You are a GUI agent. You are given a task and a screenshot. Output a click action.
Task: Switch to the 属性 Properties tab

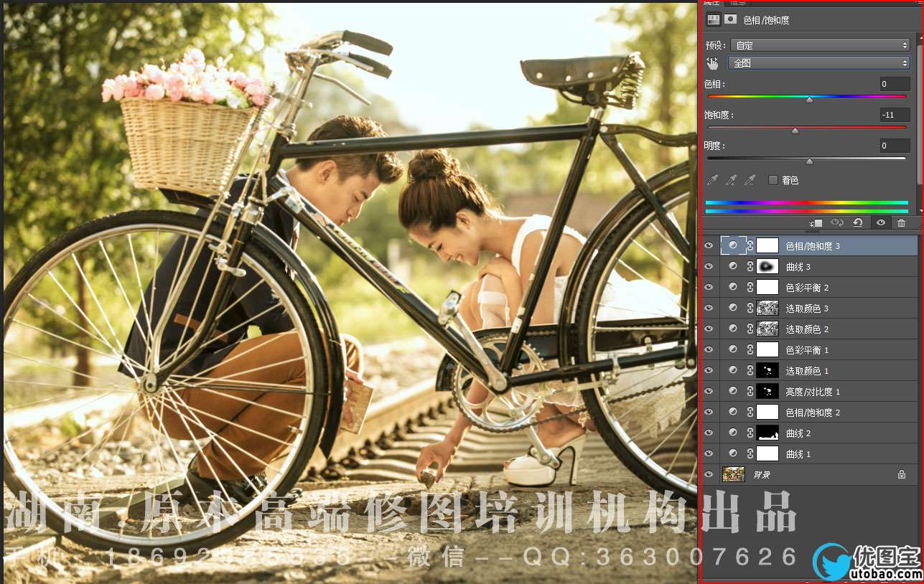[x=711, y=3]
